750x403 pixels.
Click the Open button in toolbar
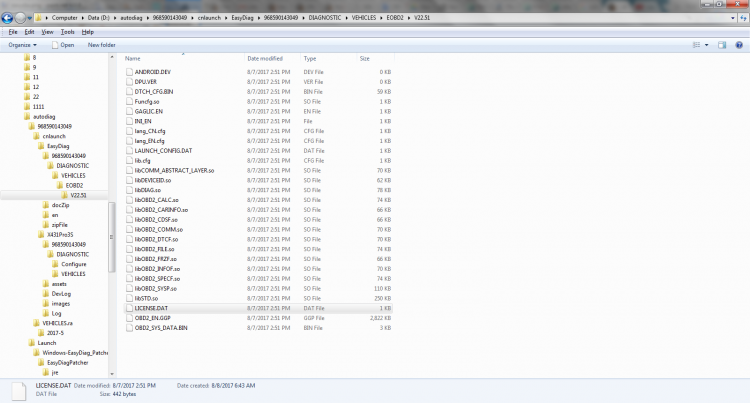coord(62,45)
